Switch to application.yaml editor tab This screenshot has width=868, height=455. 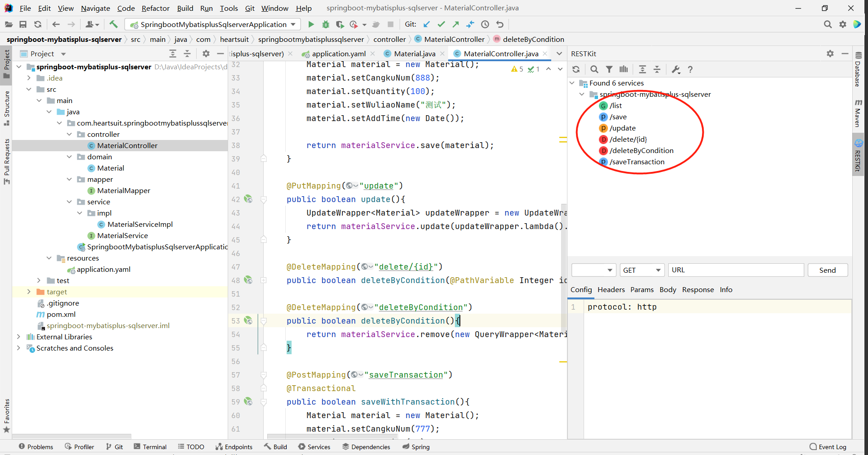[x=338, y=54]
